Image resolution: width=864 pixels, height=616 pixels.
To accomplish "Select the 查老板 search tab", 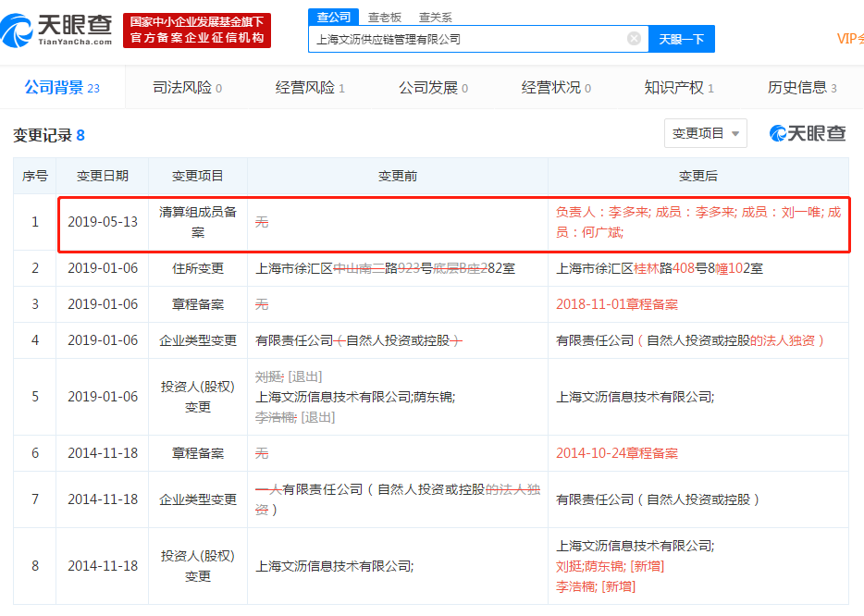I will point(385,18).
